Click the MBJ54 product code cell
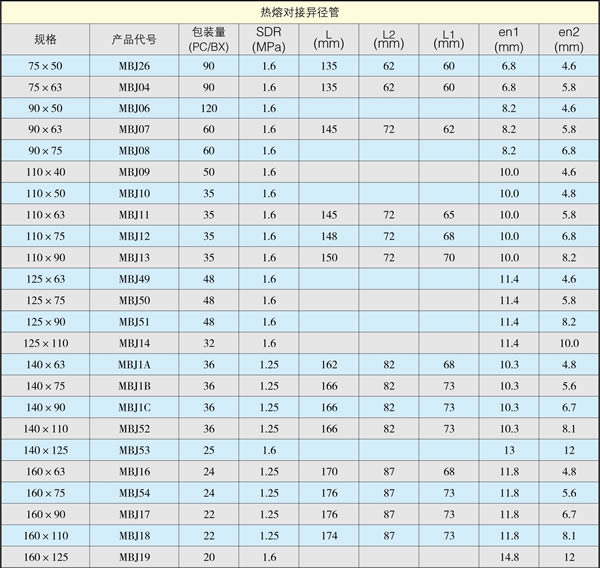This screenshot has width=600, height=568. click(135, 492)
